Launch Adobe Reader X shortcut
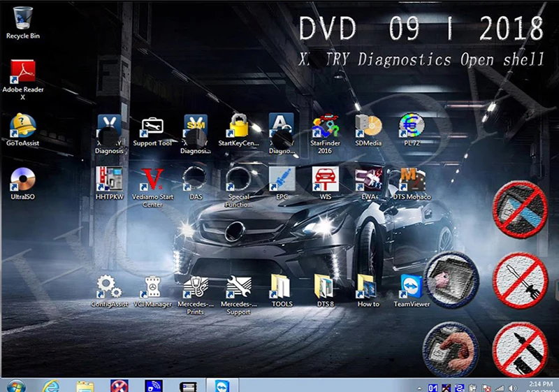559x392 pixels. (23, 80)
